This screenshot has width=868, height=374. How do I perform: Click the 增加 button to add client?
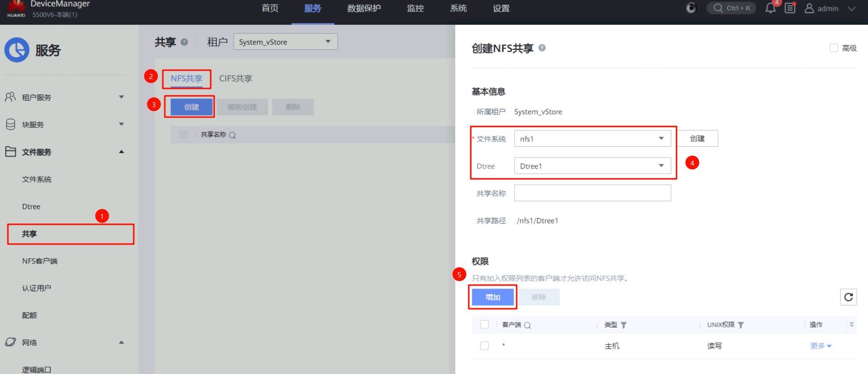(x=492, y=297)
